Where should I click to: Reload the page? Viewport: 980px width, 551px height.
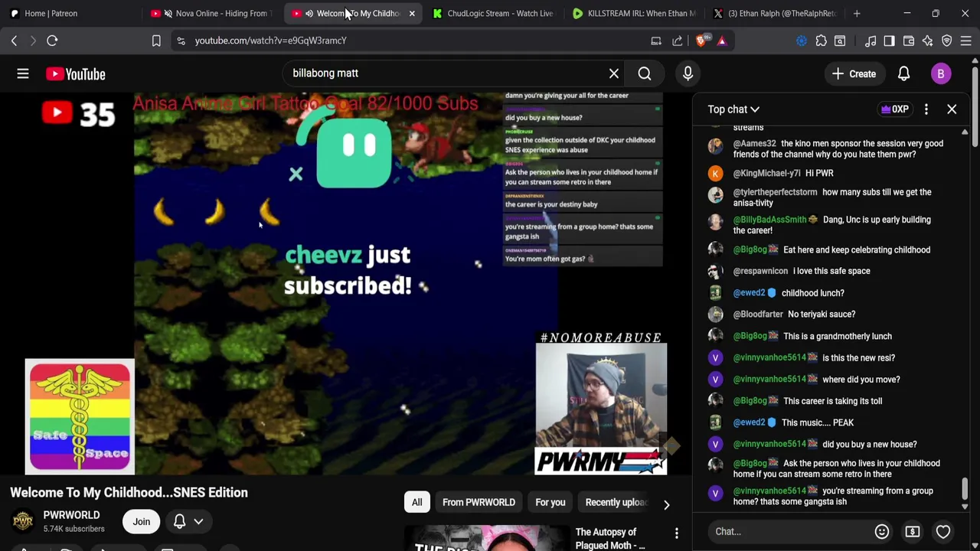(x=52, y=41)
